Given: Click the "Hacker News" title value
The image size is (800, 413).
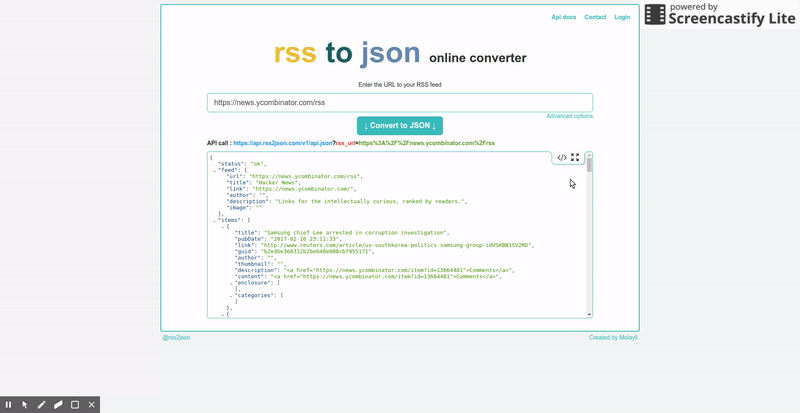Looking at the screenshot, I should (278, 183).
